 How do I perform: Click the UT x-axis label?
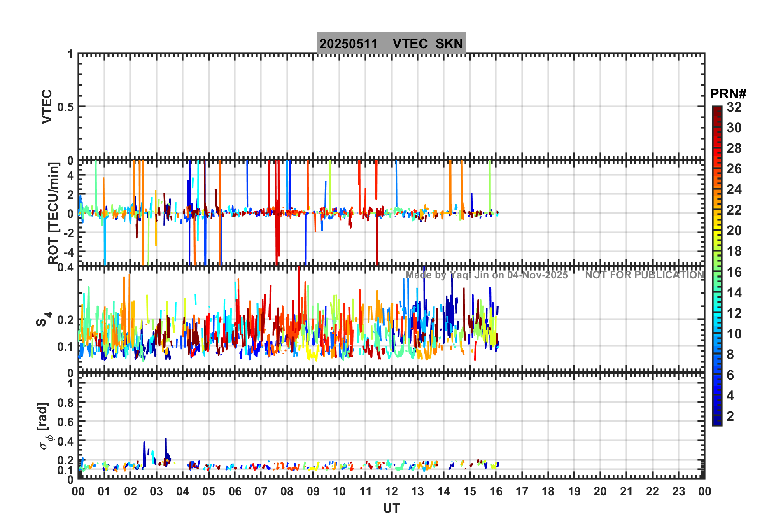pyautogui.click(x=391, y=509)
